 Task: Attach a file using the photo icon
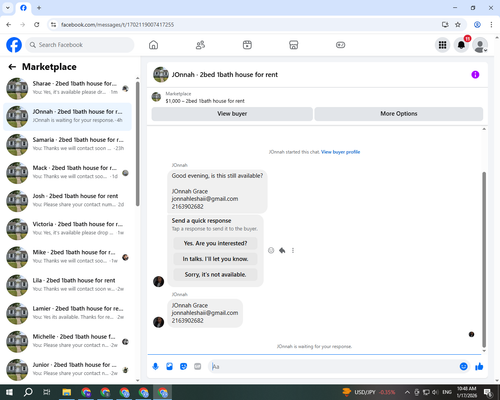(169, 367)
